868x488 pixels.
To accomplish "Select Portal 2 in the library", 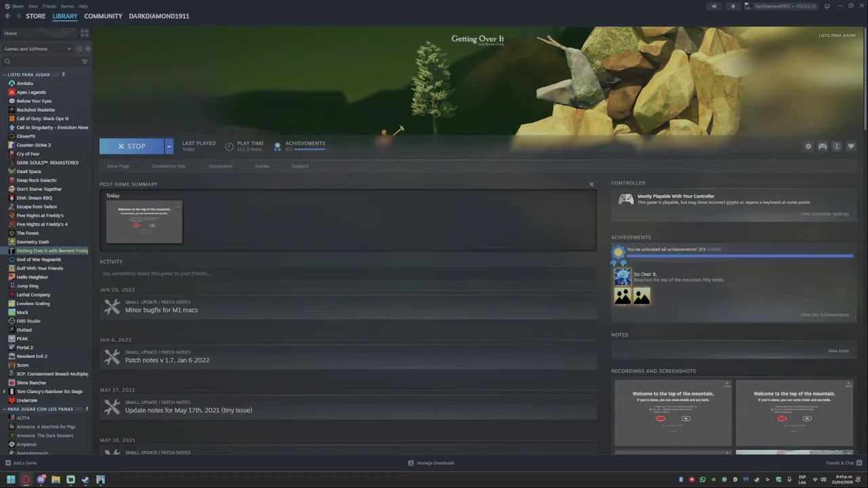I will 24,348.
